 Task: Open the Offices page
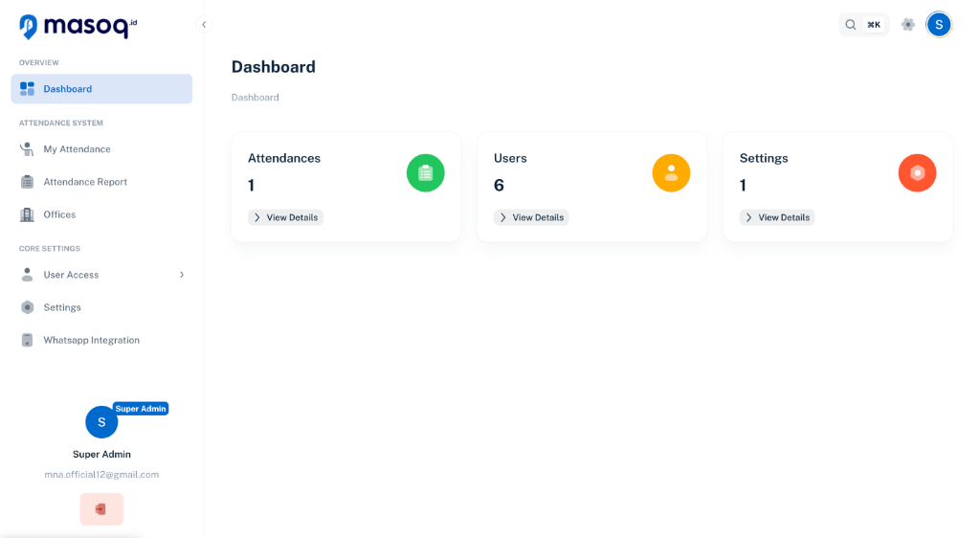(x=101, y=214)
